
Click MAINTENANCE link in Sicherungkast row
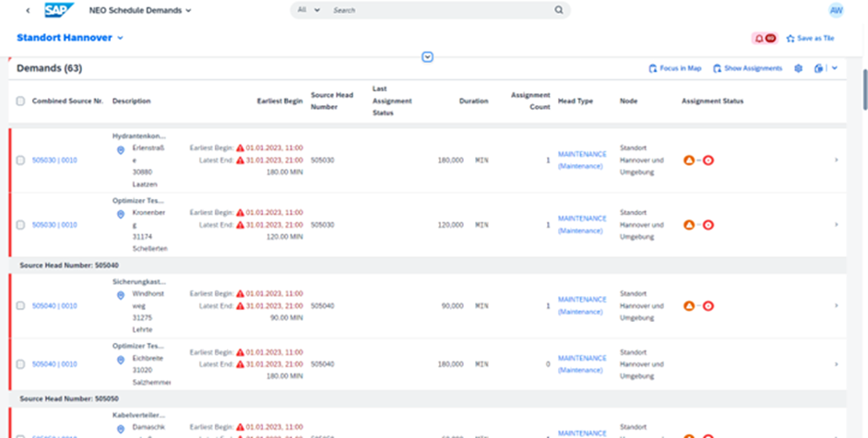[582, 305]
